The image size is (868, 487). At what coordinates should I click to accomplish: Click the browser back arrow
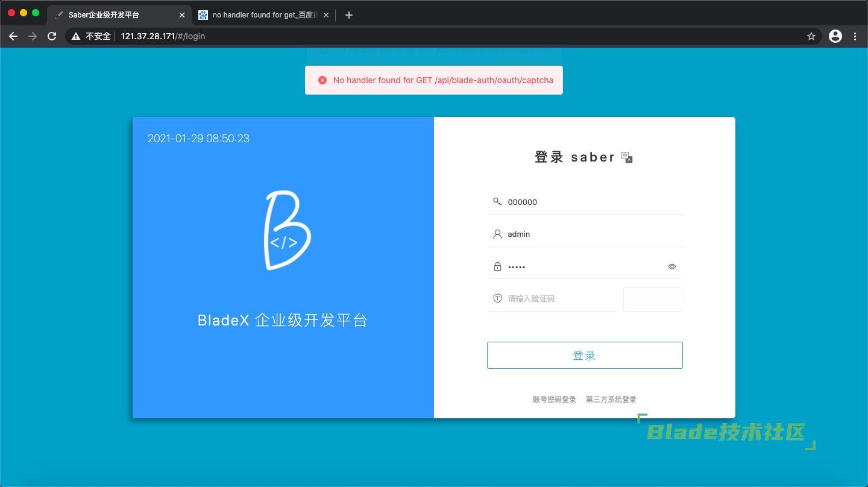[x=13, y=36]
